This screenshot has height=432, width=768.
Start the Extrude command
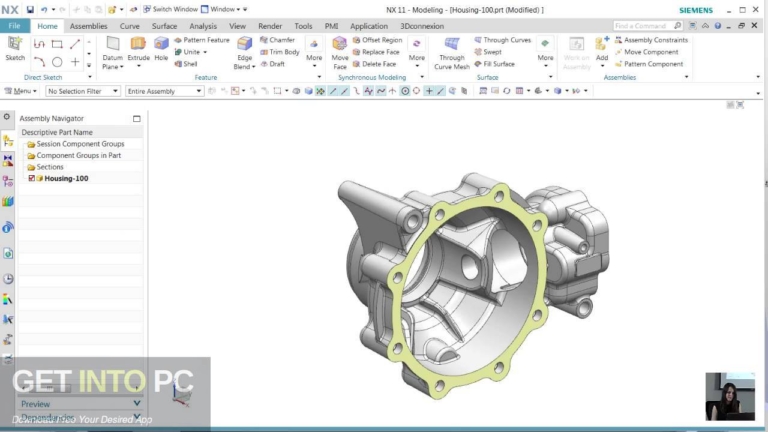pyautogui.click(x=139, y=49)
